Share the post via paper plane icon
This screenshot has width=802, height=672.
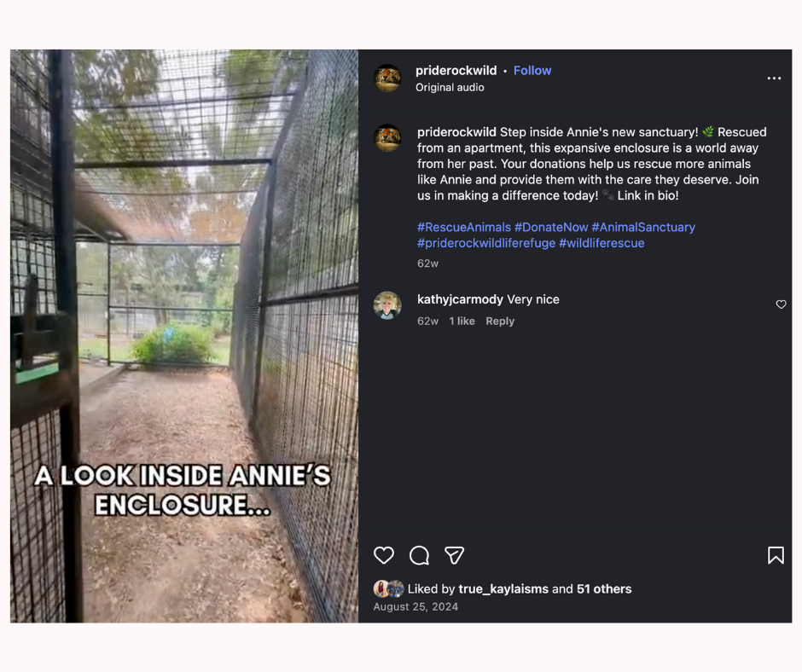[x=454, y=555]
